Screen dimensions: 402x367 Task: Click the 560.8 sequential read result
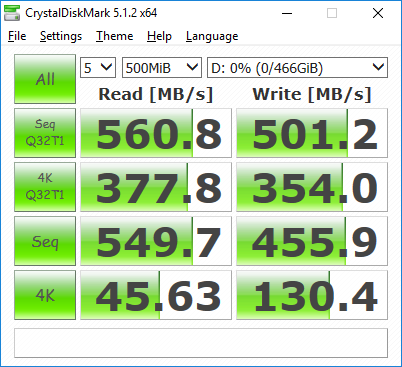[156, 133]
